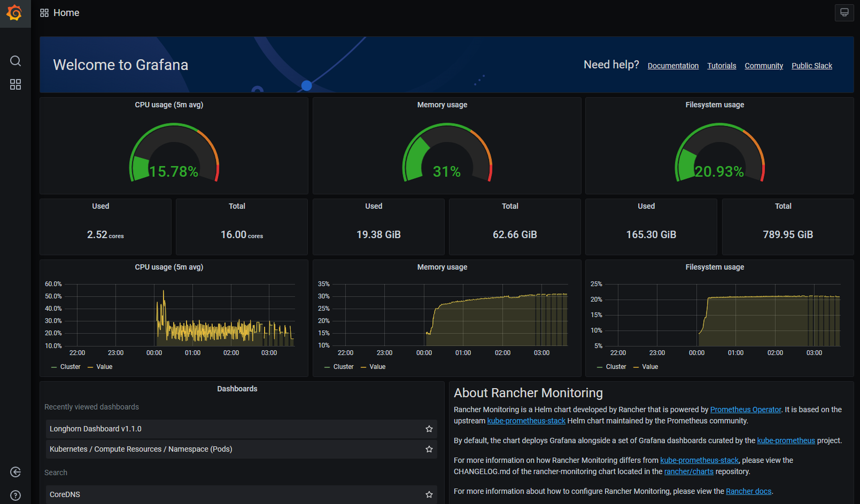This screenshot has height=504, width=860.
Task: Click the 165.30 GiB filesystem used value
Action: (x=651, y=235)
